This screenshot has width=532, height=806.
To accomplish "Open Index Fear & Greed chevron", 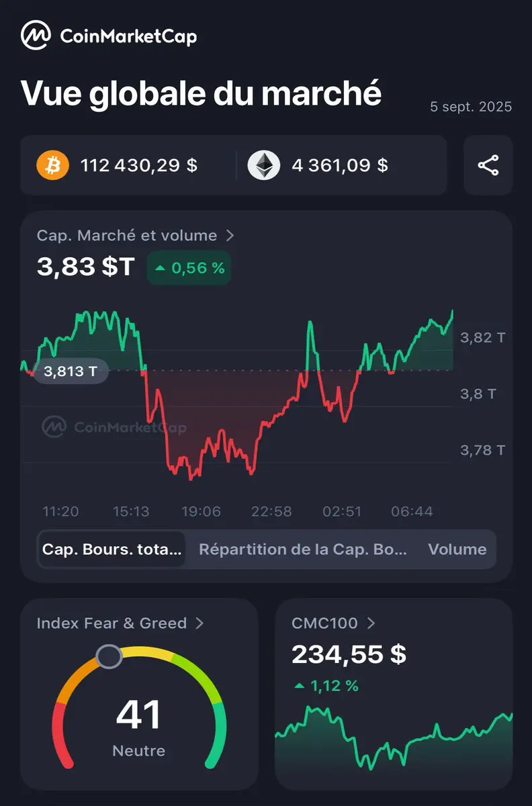I will click(x=199, y=623).
